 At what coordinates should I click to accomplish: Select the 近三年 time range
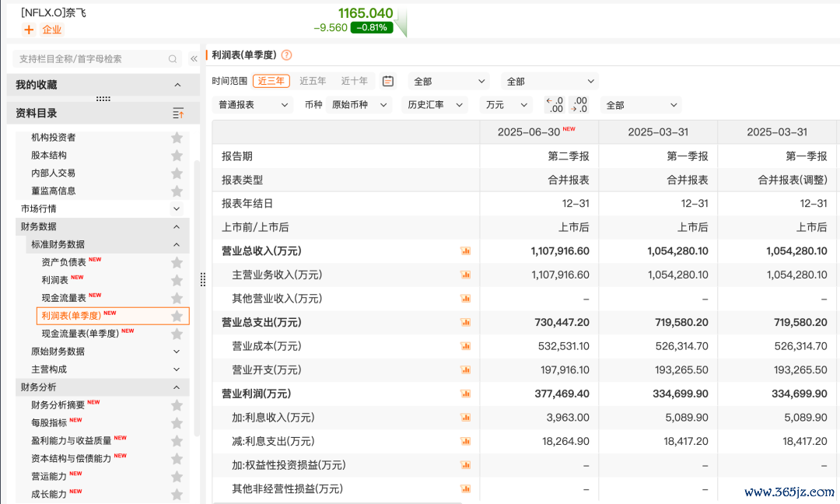point(271,81)
